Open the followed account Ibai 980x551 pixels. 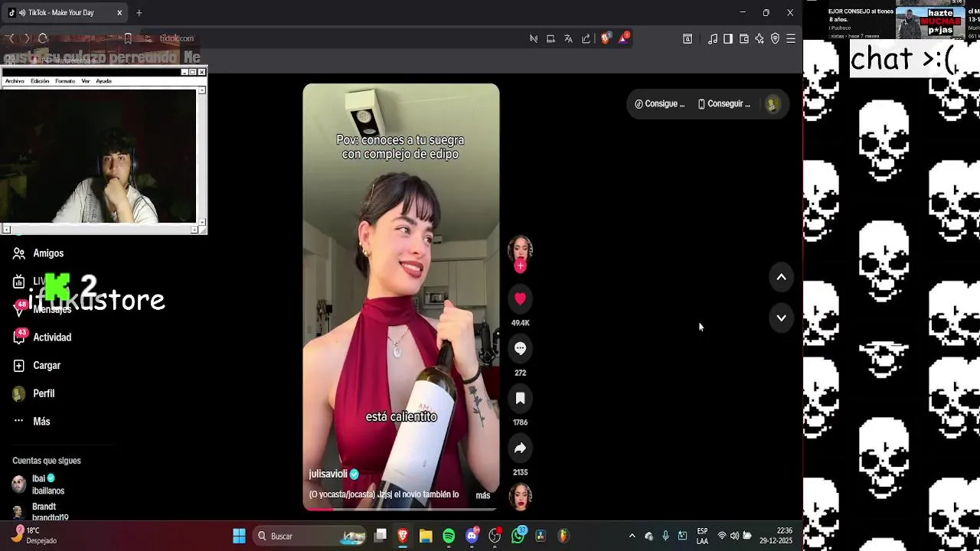point(38,484)
